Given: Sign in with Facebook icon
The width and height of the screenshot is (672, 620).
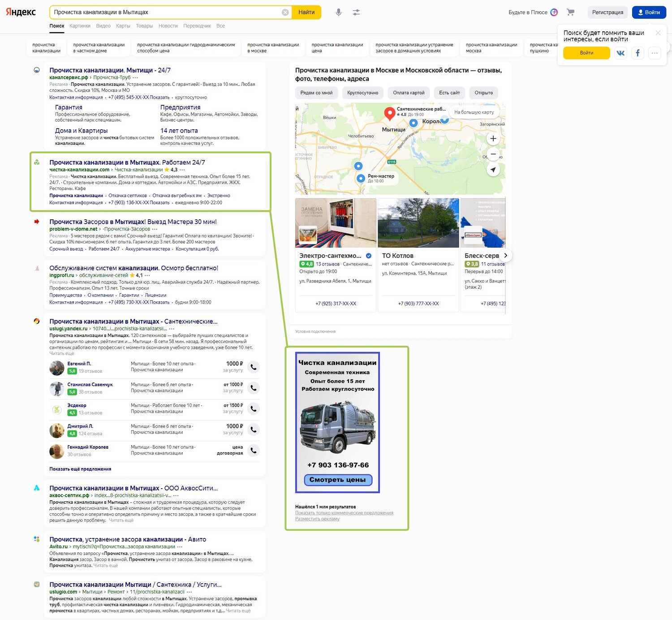Looking at the screenshot, I should [x=638, y=53].
